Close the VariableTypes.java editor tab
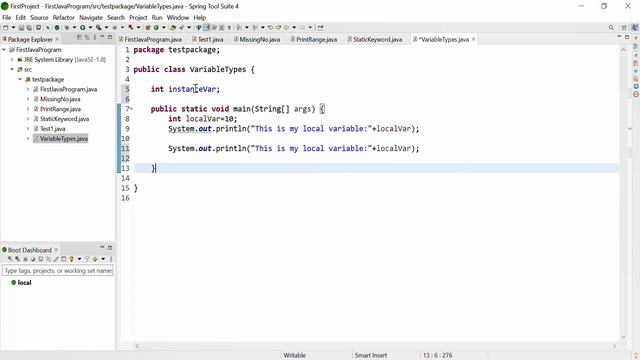The width and height of the screenshot is (640, 360). click(x=473, y=39)
